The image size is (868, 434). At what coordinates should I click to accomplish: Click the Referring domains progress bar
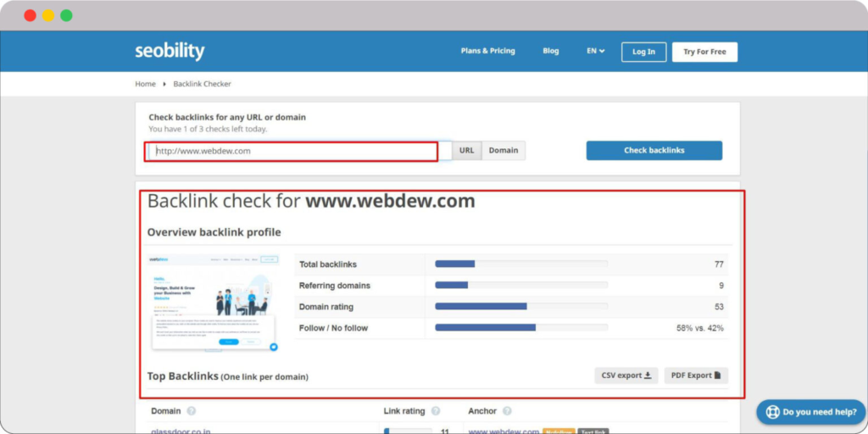pyautogui.click(x=521, y=285)
